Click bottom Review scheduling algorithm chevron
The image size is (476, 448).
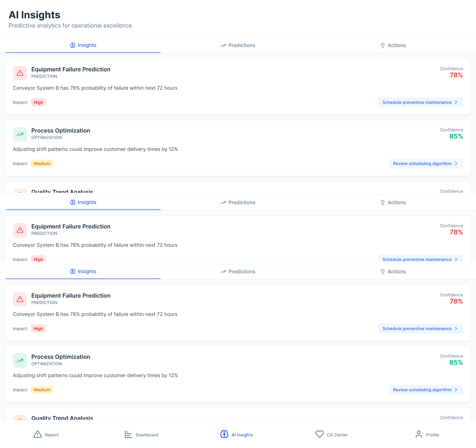[x=456, y=390]
